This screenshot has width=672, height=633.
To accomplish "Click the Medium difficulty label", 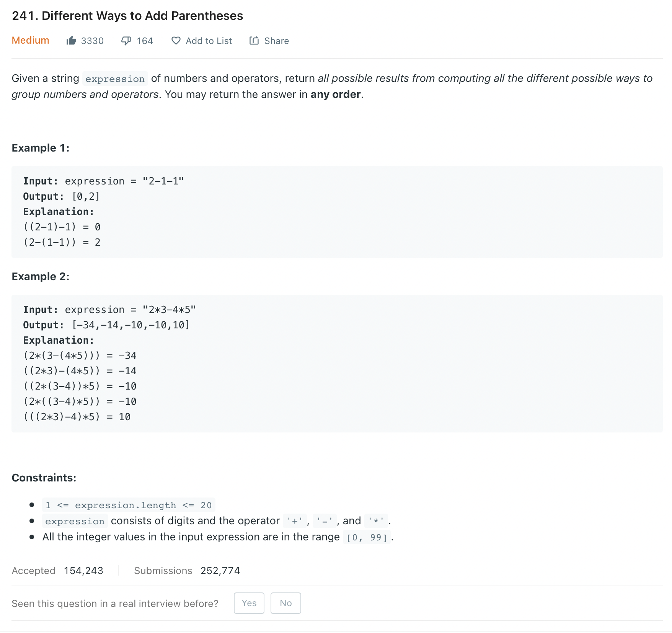I will 30,40.
